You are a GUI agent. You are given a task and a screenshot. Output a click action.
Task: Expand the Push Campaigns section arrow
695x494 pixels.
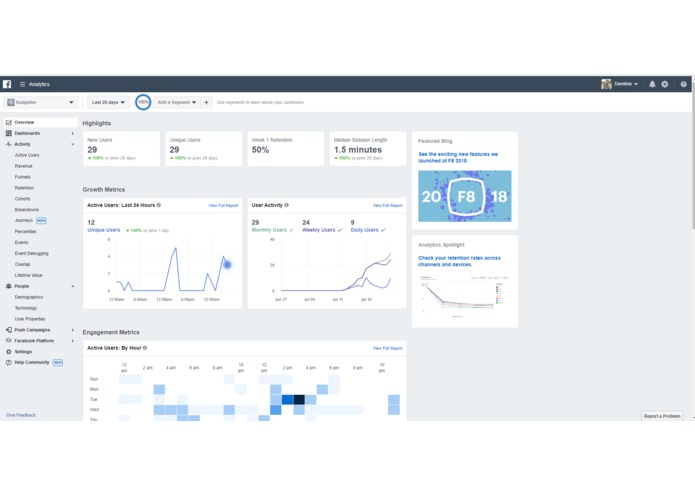click(x=73, y=330)
